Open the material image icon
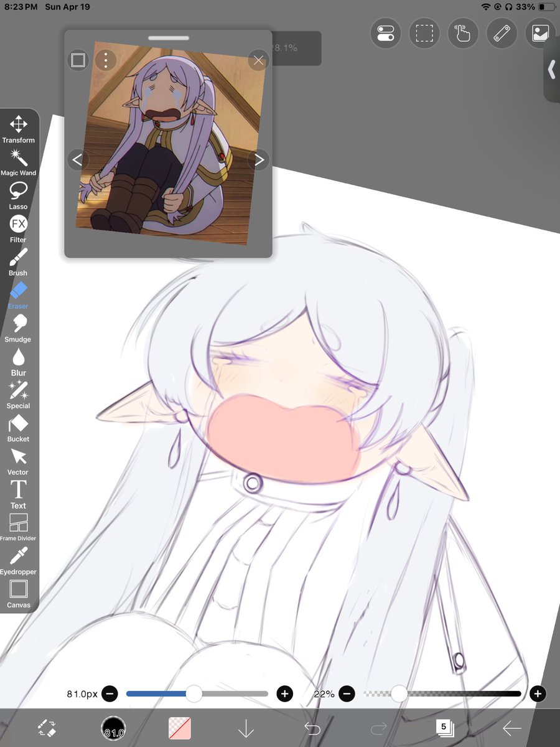Viewport: 560px width, 747px height. (x=541, y=33)
